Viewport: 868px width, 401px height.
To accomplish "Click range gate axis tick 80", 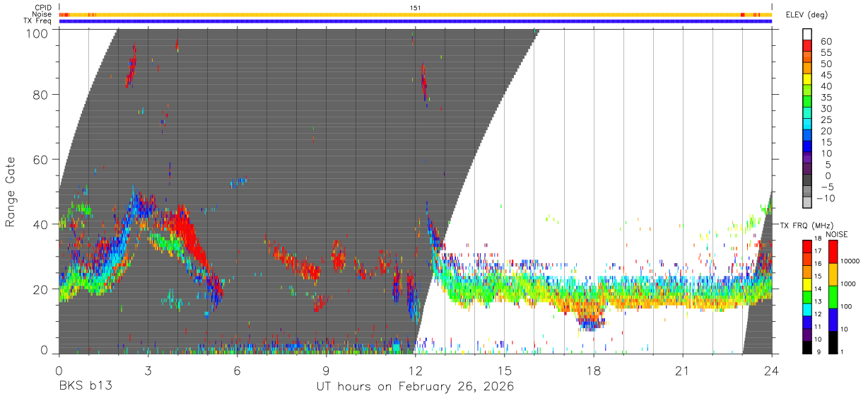I will coord(42,94).
